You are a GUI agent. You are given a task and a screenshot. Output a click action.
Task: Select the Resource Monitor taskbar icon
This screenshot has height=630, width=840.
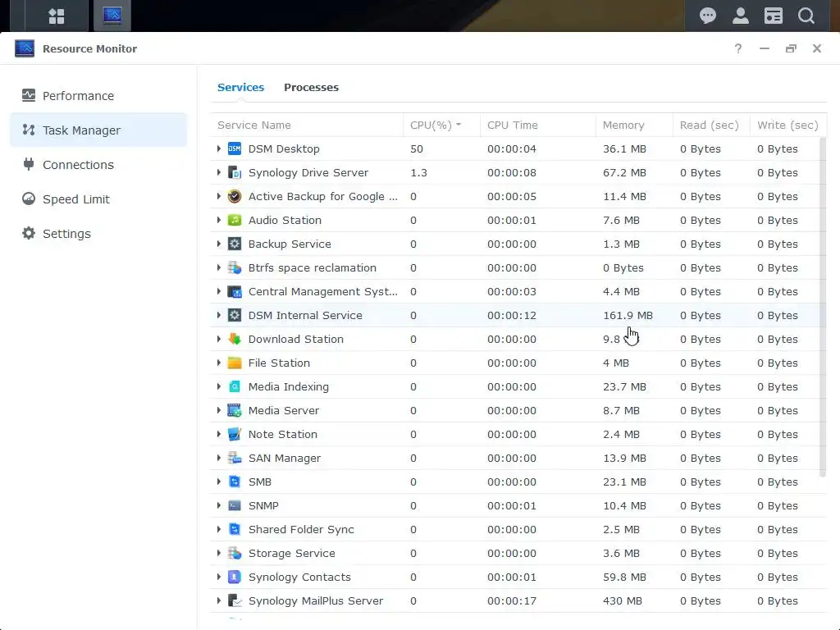[112, 16]
